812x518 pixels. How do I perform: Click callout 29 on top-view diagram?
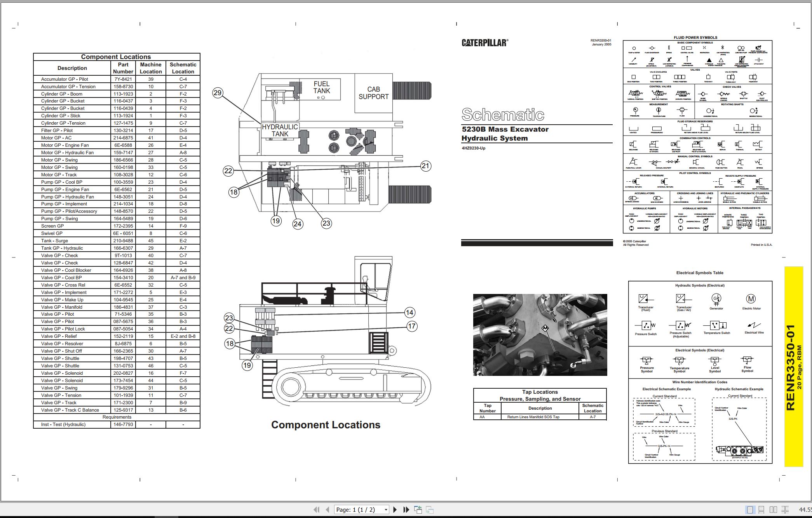tap(218, 93)
